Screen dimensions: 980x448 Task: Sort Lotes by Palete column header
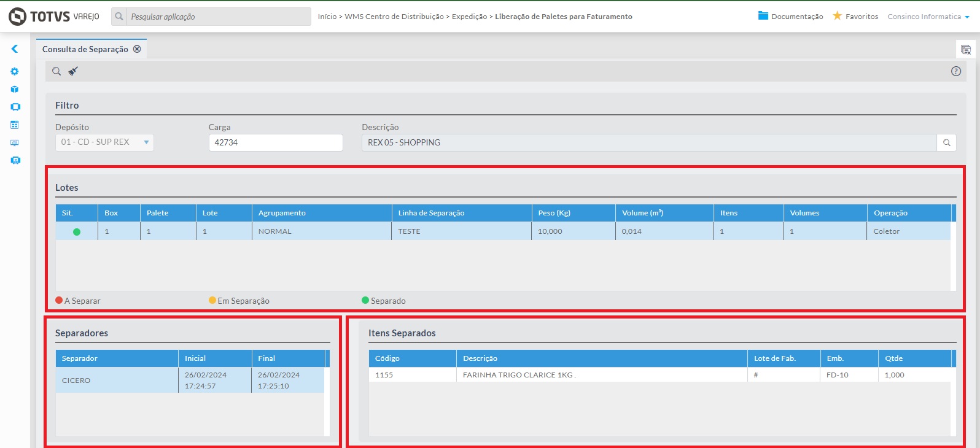[x=168, y=213]
